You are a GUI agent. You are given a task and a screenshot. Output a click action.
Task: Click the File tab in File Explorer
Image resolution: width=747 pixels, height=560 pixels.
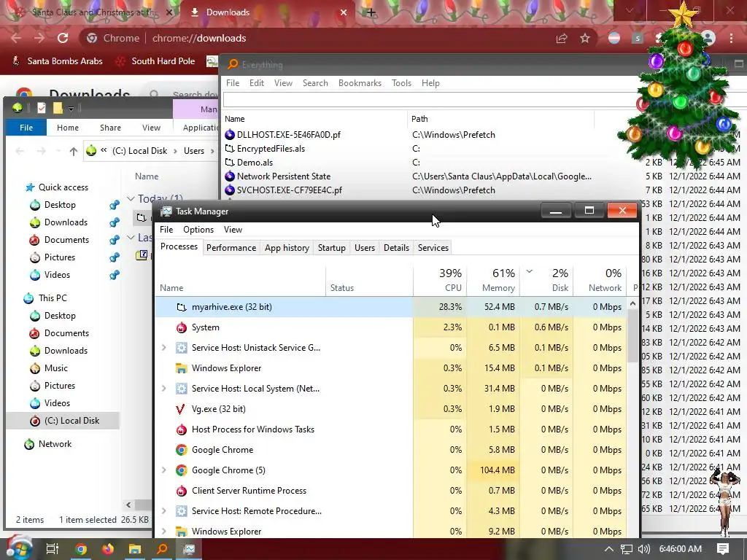point(26,128)
